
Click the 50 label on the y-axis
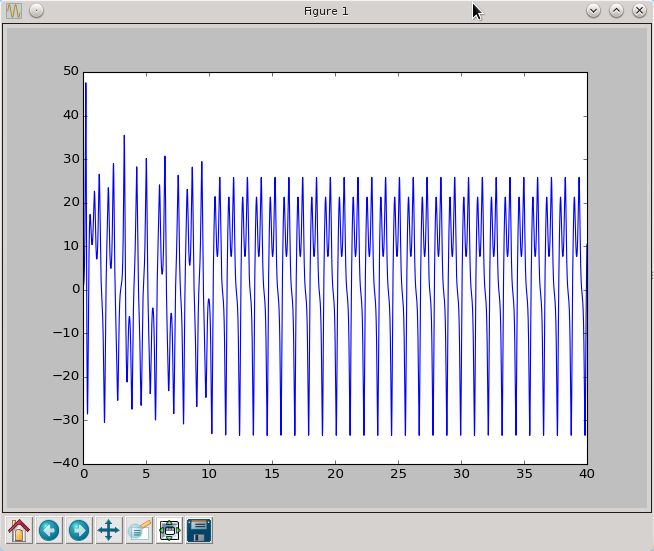coord(70,71)
